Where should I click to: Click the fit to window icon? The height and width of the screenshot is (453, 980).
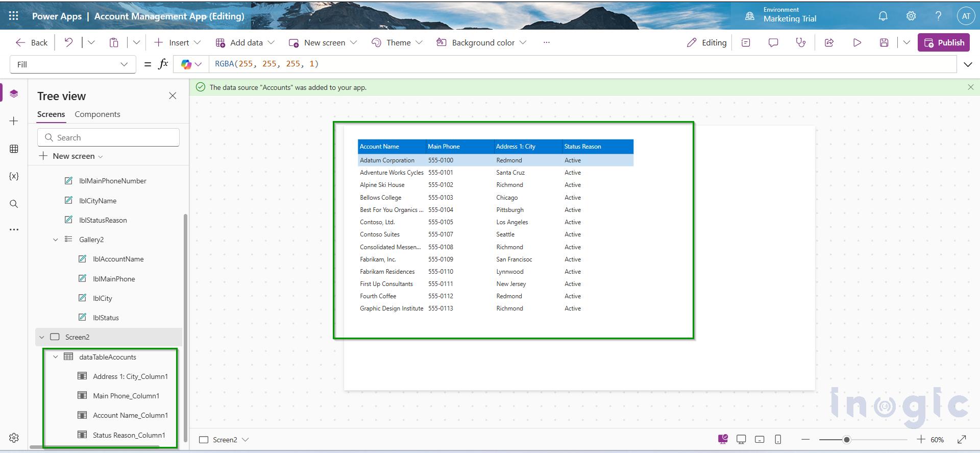point(962,439)
